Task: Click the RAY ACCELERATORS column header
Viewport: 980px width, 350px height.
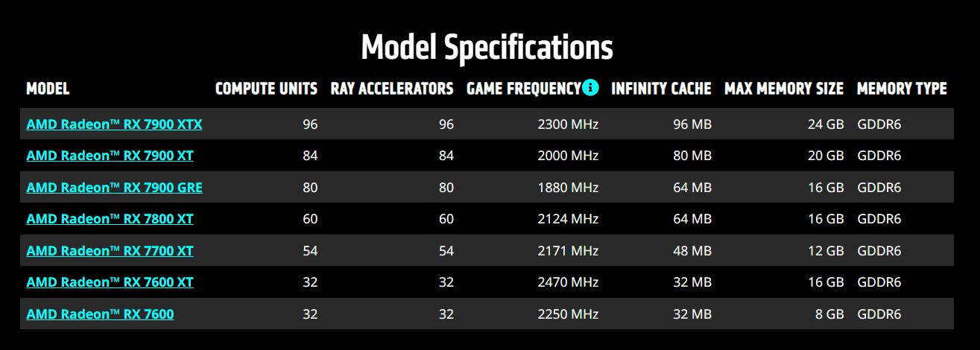Action: pos(392,89)
